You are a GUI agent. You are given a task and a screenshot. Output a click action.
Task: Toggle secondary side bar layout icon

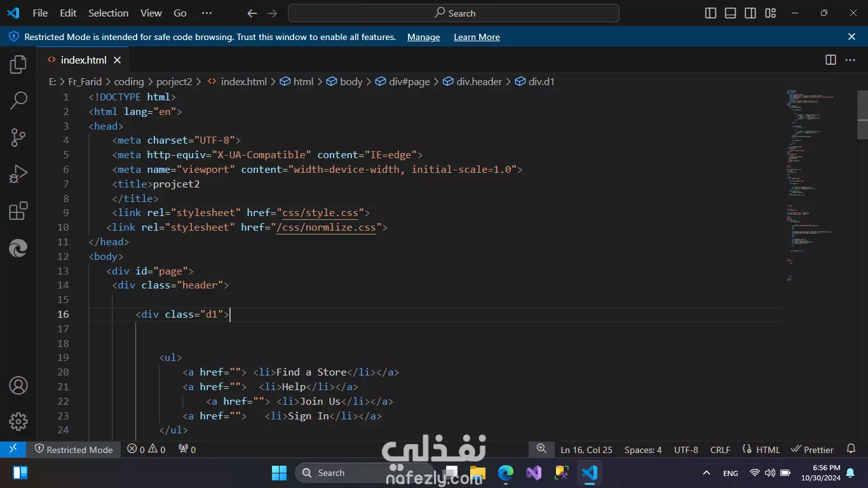(x=750, y=13)
